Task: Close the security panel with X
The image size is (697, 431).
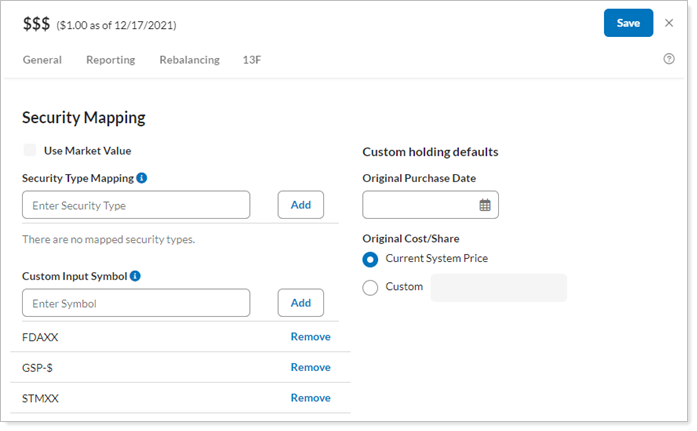Action: tap(669, 23)
